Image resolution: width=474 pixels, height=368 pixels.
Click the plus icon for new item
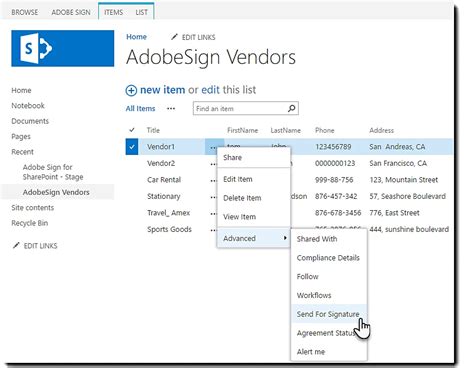(x=131, y=90)
